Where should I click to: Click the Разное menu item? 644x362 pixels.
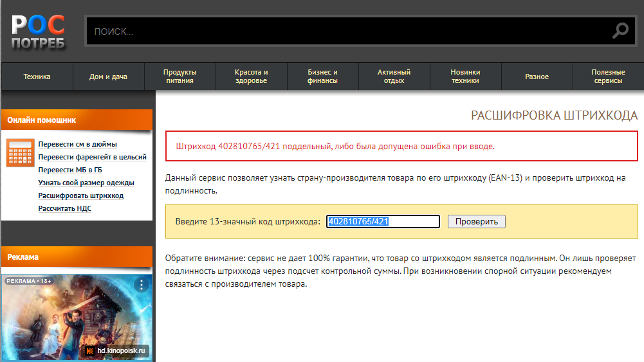(x=537, y=77)
